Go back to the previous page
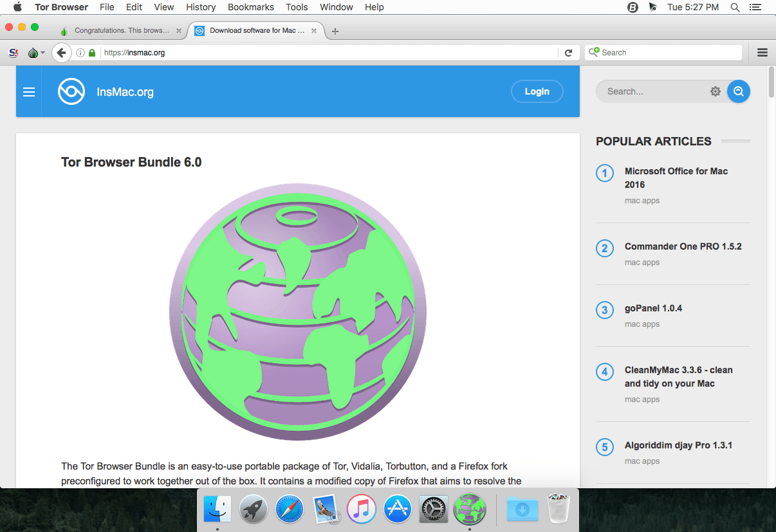Screen dimensions: 776x532 (x=61, y=53)
